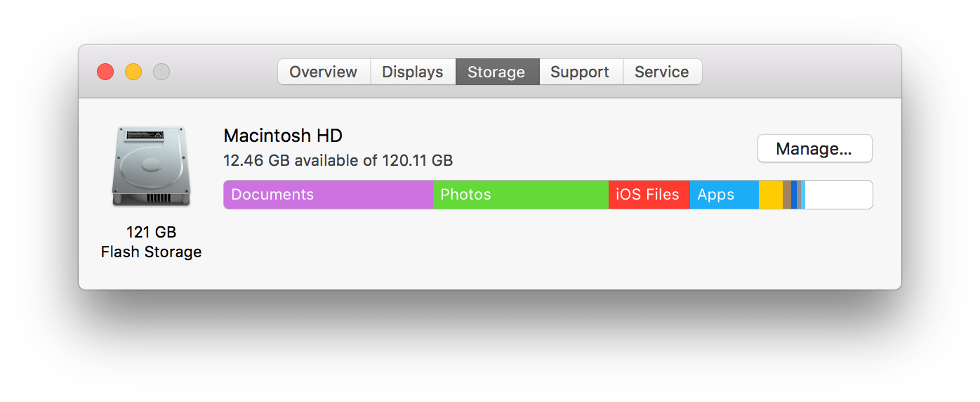980x402 pixels.
Task: Click the yellow storage bar segment
Action: (770, 195)
